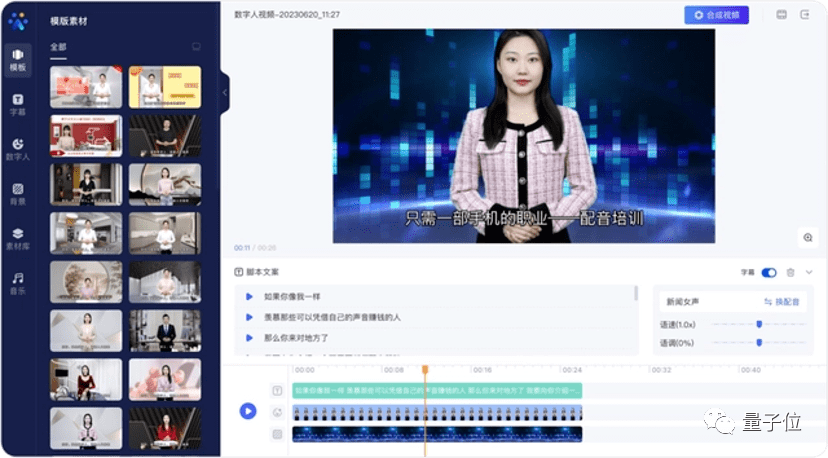Click the exit icon at top right
The height and width of the screenshot is (458, 828).
[805, 15]
